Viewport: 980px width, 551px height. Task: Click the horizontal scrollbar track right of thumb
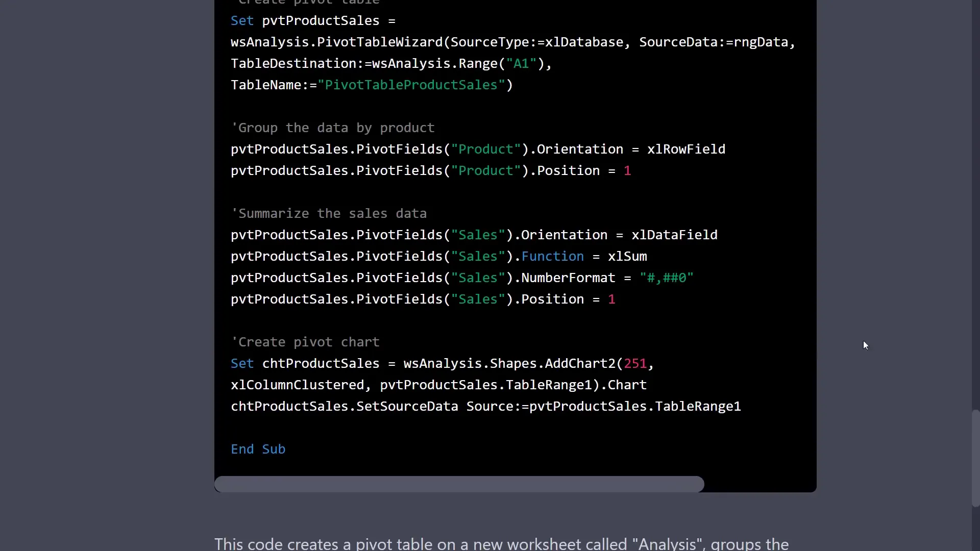click(x=759, y=484)
